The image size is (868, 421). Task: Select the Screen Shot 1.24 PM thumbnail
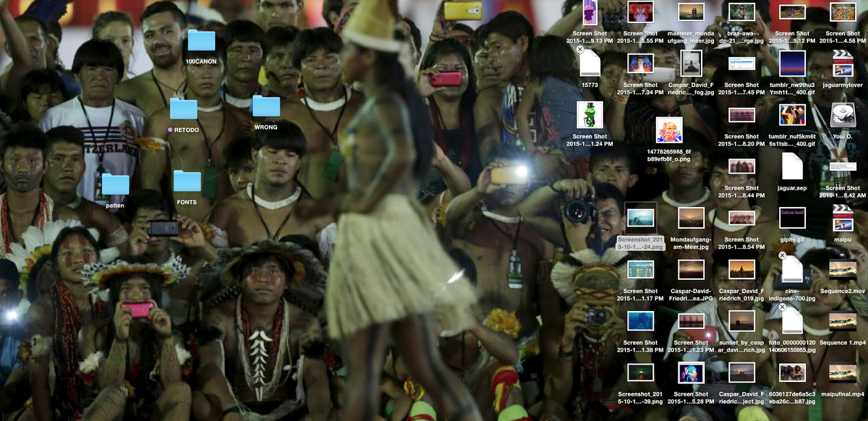click(x=590, y=114)
